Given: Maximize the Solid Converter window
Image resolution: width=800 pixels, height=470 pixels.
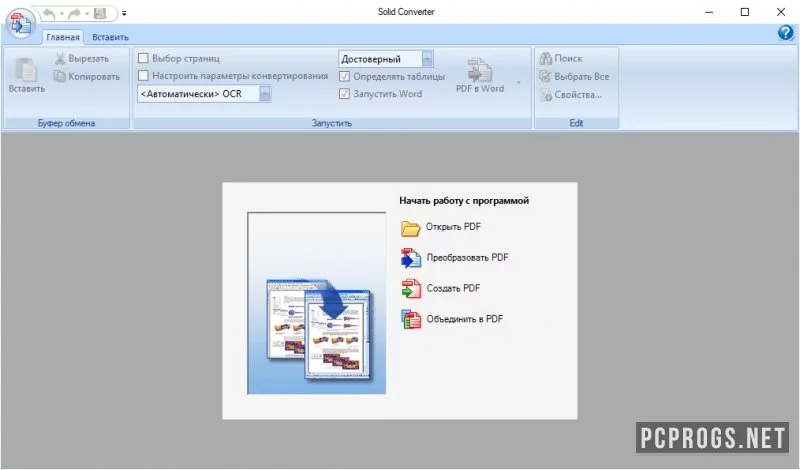Looking at the screenshot, I should tap(745, 12).
